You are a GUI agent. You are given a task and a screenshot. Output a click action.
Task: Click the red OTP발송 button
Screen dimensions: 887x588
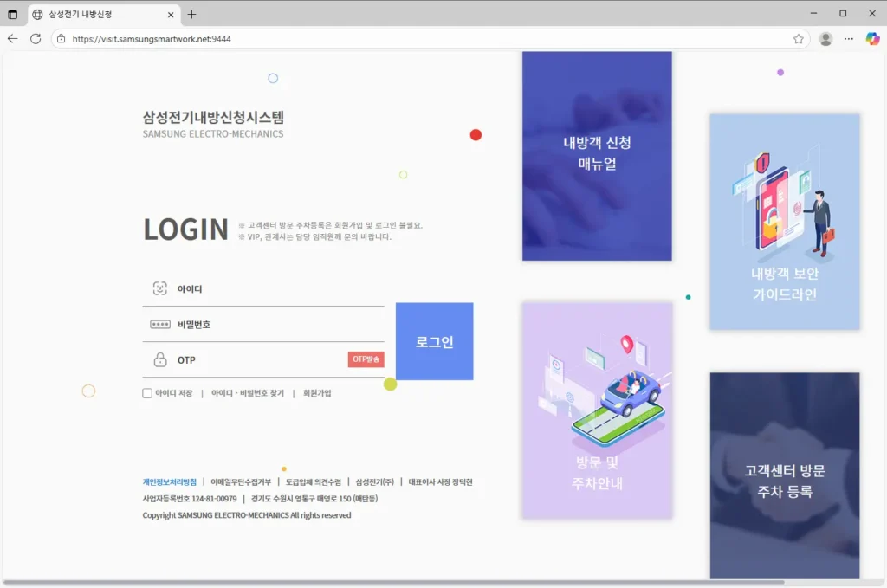coord(366,359)
